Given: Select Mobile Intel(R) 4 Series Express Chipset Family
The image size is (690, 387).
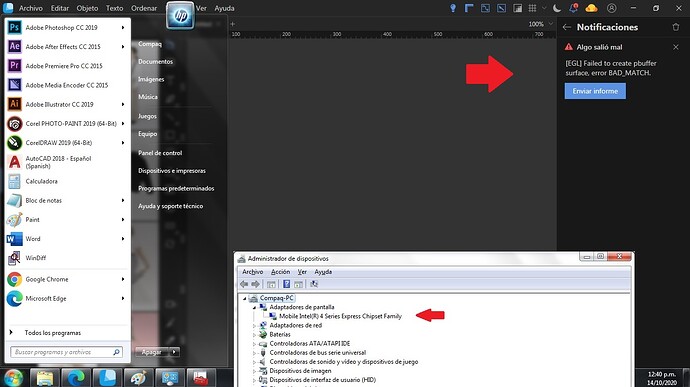Looking at the screenshot, I should [x=340, y=316].
